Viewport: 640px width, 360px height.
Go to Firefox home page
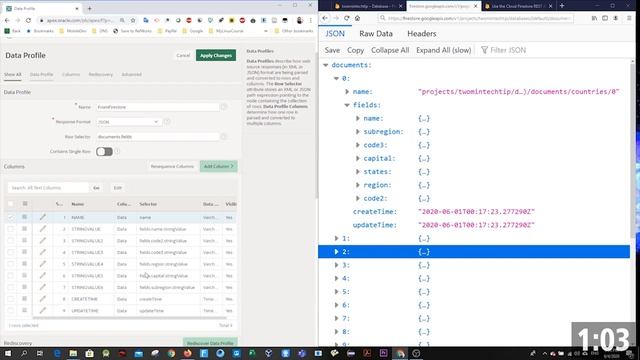pyautogui.click(x=358, y=18)
